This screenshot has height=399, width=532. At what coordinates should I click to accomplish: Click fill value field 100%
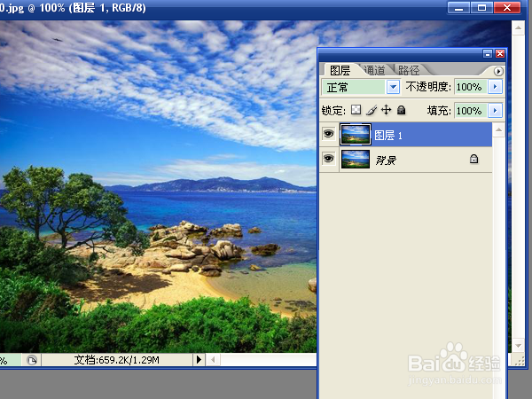[471, 111]
